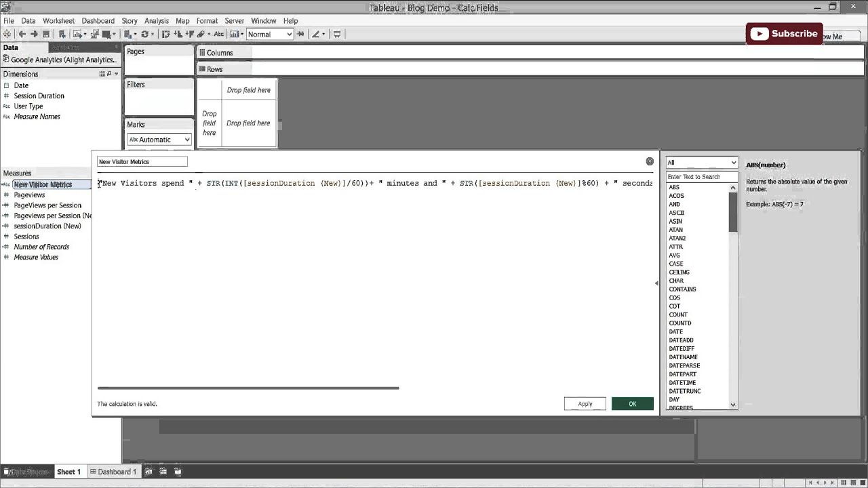Click the New Worksheet icon in bottom tab bar

point(149,472)
